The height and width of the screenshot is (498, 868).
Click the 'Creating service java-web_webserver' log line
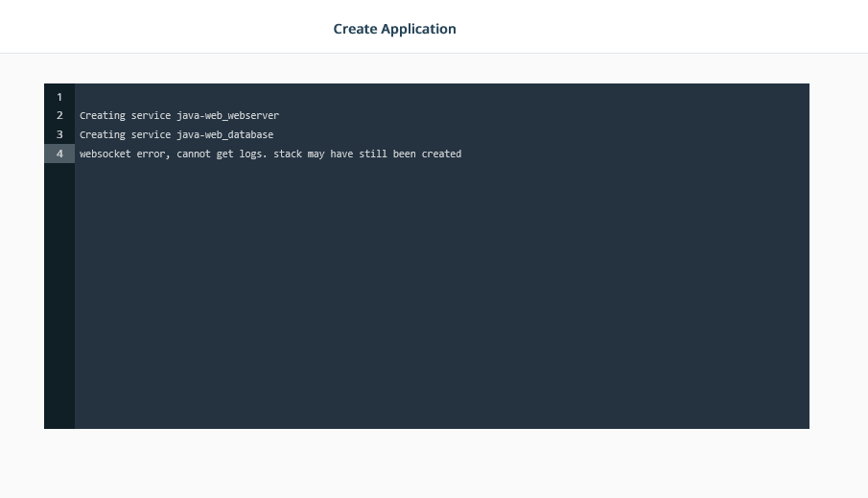[x=179, y=115]
